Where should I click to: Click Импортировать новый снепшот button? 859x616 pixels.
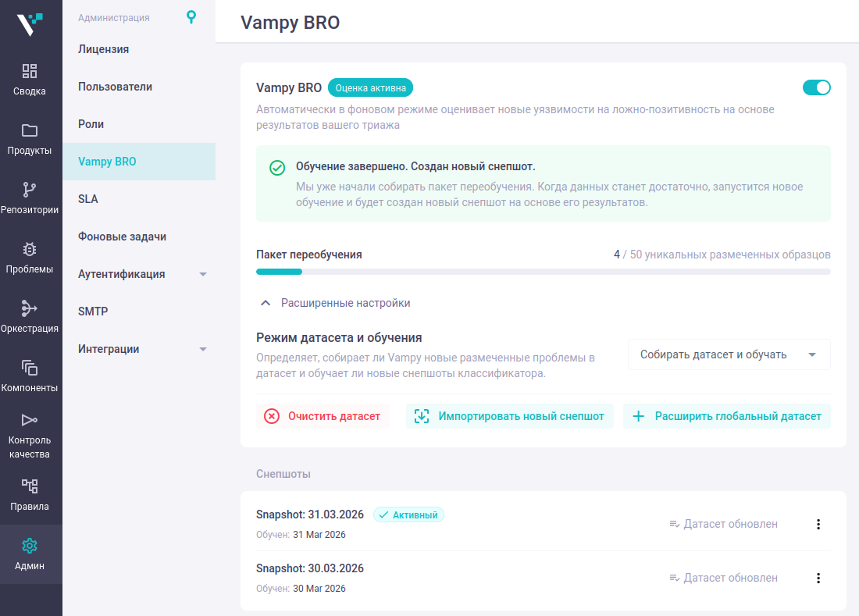[509, 416]
